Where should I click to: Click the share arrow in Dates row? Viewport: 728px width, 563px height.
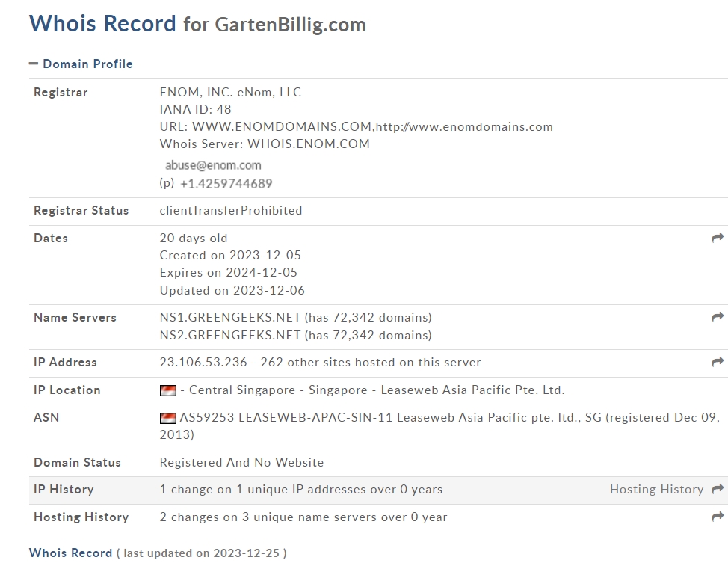point(718,238)
